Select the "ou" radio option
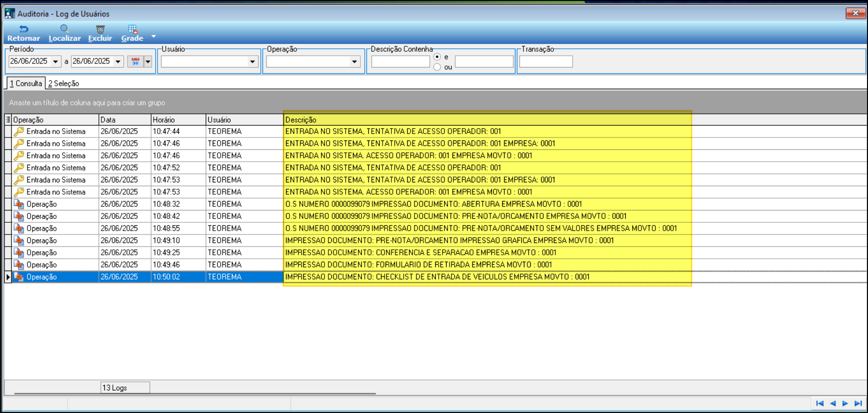Image resolution: width=868 pixels, height=413 pixels. pos(437,67)
